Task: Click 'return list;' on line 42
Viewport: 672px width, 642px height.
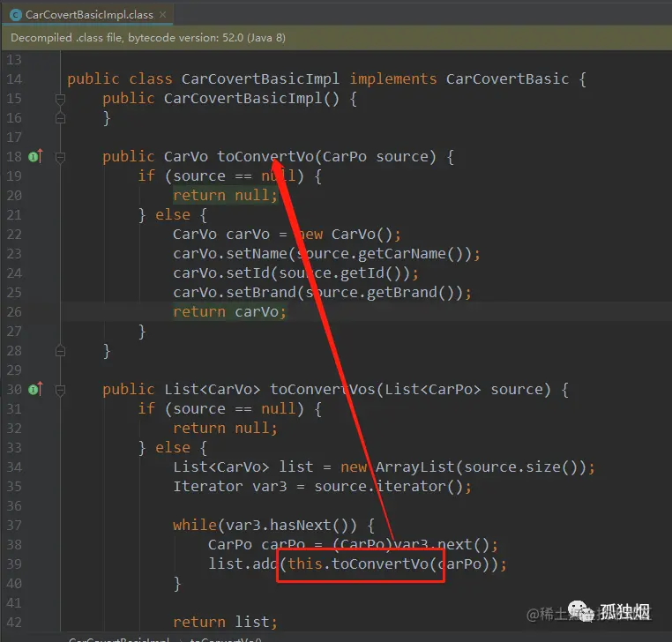Action: point(226,622)
